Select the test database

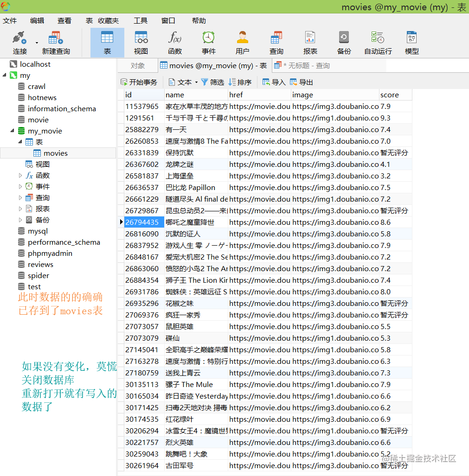[x=34, y=286]
